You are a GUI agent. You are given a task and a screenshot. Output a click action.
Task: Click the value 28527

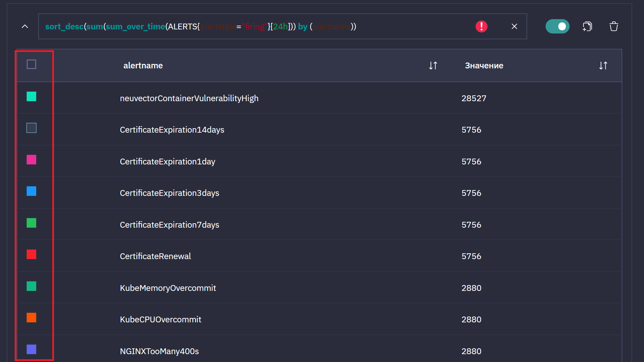(474, 98)
